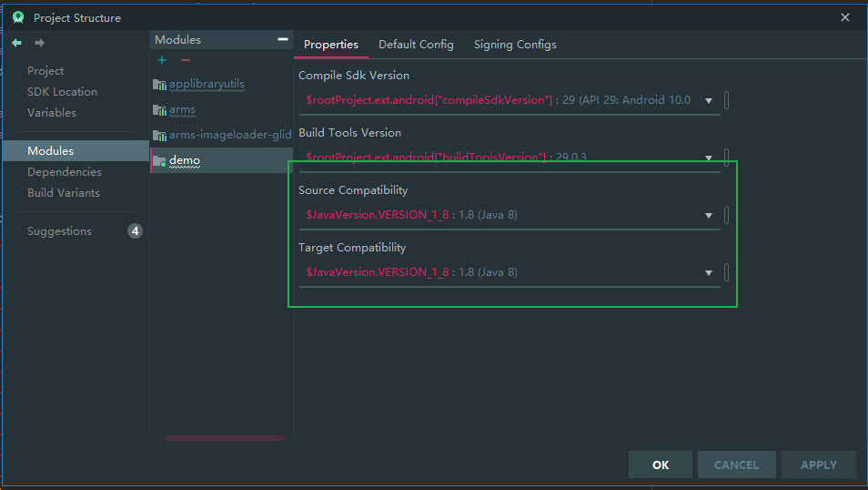Click the Compile Sdk Version label
The image size is (868, 490).
point(354,76)
